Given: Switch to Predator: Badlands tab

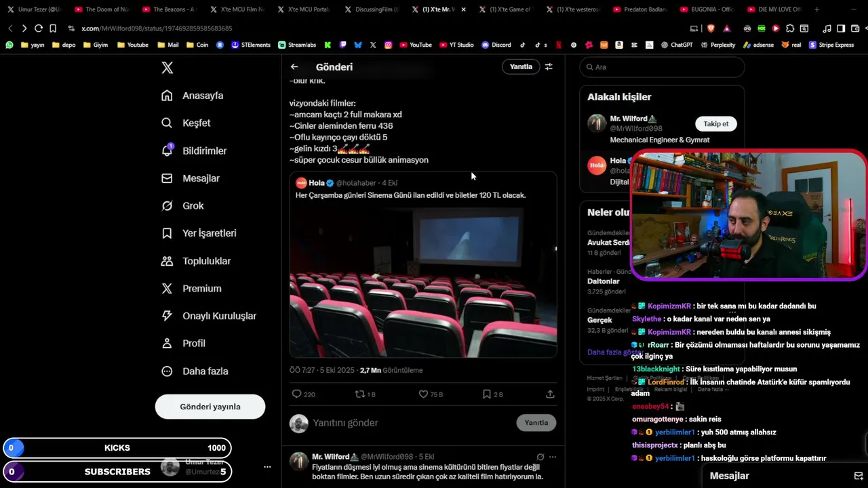Looking at the screenshot, I should pos(640,9).
